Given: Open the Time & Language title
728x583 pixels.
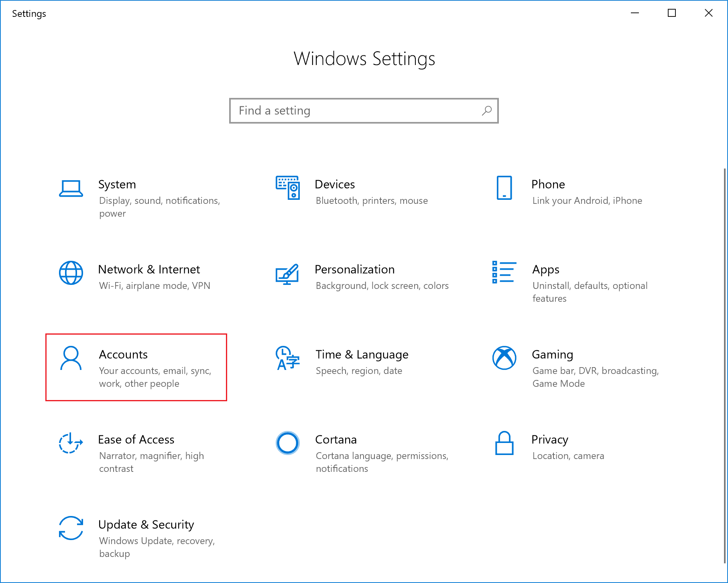Looking at the screenshot, I should click(362, 355).
